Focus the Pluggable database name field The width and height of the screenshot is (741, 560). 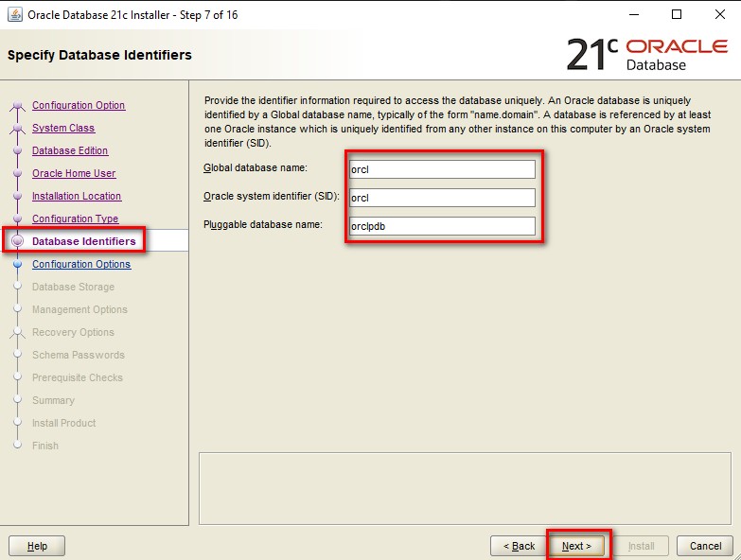442,226
